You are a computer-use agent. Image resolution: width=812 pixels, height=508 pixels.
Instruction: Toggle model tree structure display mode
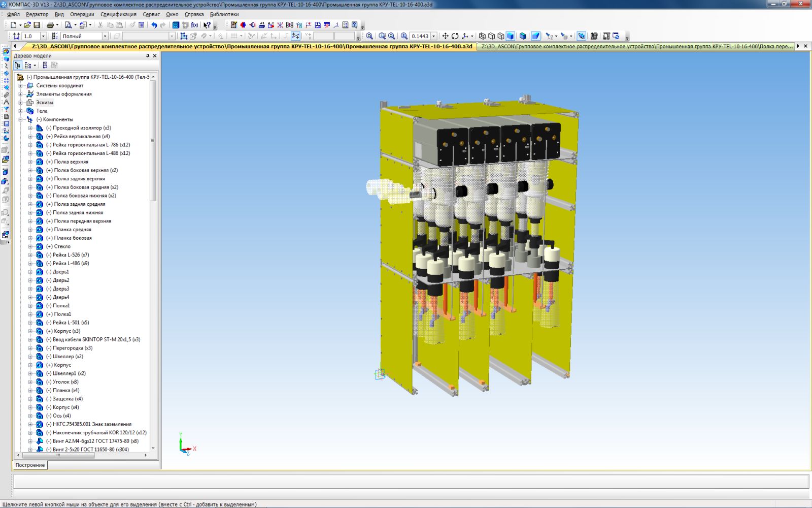coord(18,66)
